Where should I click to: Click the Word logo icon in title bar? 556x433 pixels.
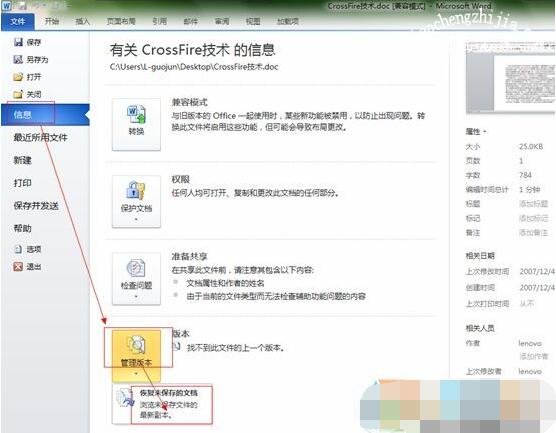6,5
